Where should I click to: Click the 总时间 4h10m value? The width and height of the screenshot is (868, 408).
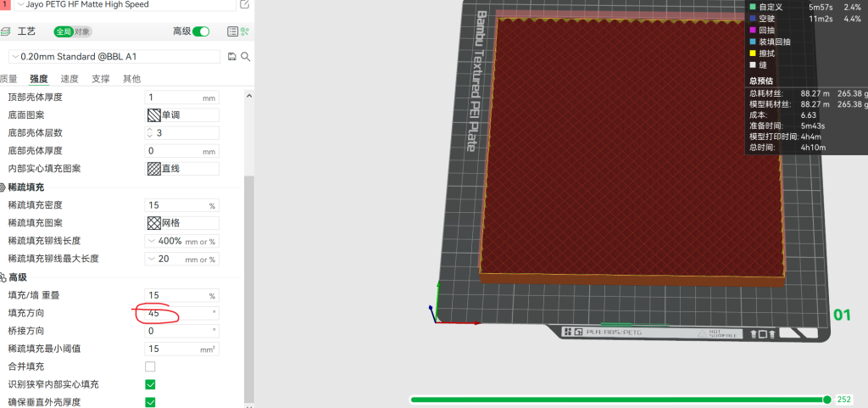[x=813, y=148]
